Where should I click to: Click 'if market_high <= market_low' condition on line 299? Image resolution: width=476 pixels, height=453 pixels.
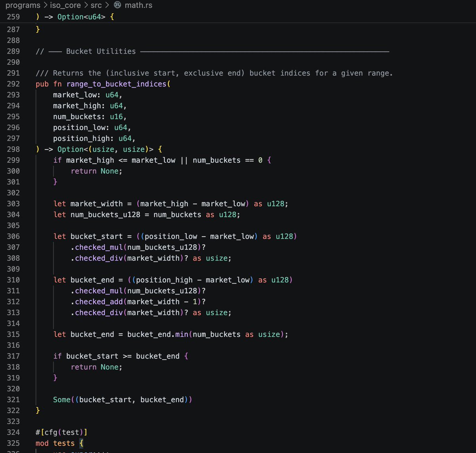coord(114,160)
